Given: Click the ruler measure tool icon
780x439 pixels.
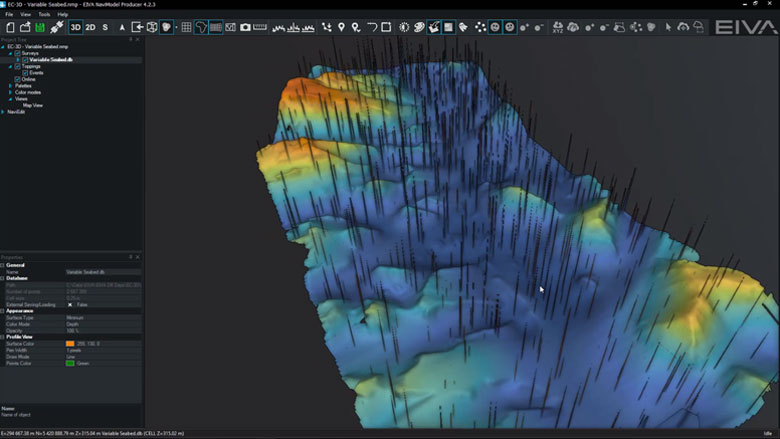Looking at the screenshot, I should [x=260, y=27].
